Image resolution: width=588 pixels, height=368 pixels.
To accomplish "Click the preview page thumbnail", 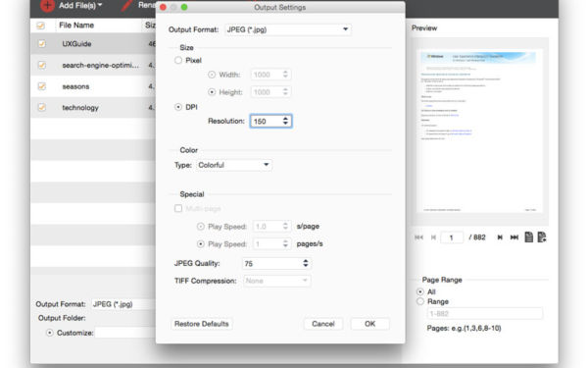I will coord(479,131).
